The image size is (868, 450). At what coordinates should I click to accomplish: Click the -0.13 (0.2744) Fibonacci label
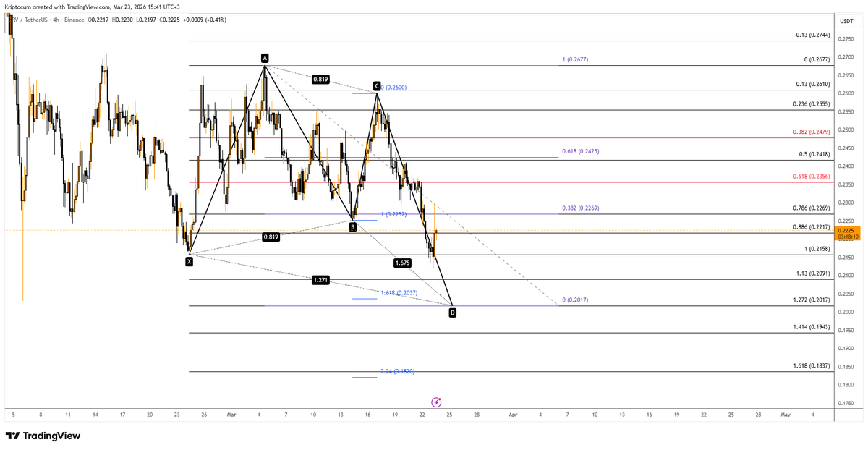coord(812,35)
